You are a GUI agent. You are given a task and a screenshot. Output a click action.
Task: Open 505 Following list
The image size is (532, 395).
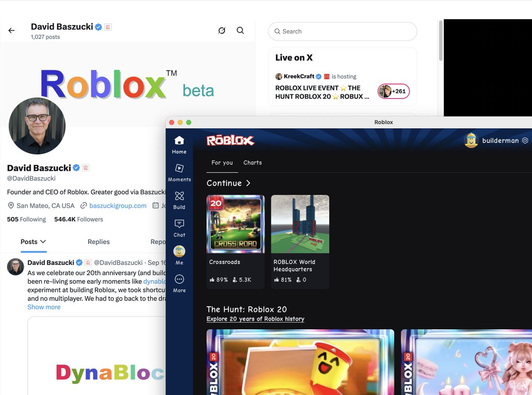point(27,219)
